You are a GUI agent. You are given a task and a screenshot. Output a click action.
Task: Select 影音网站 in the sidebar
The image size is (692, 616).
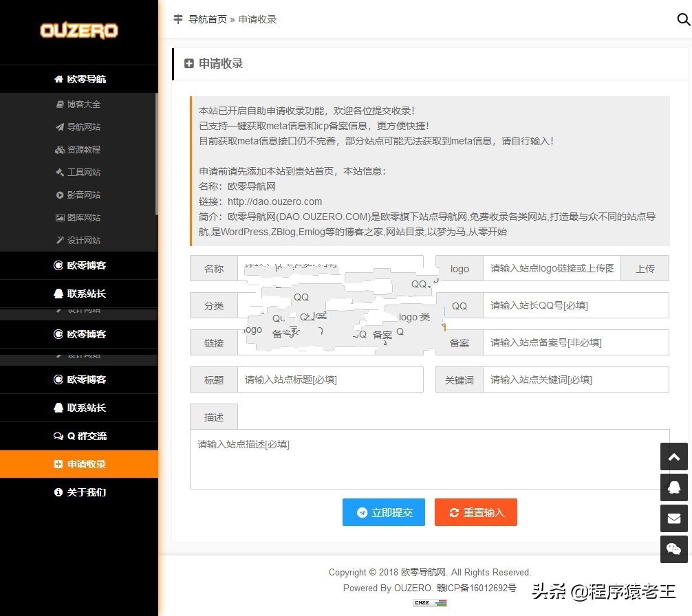(79, 195)
